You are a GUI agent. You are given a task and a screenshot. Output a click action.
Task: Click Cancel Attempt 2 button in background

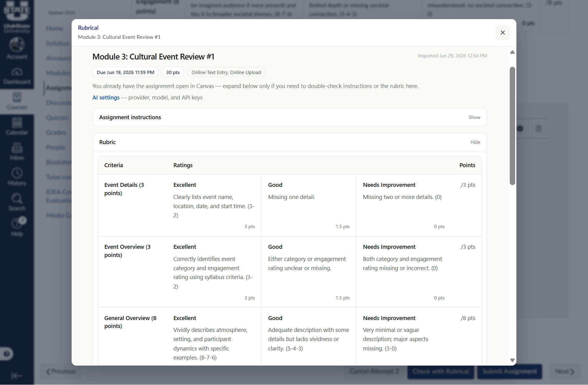[374, 372]
